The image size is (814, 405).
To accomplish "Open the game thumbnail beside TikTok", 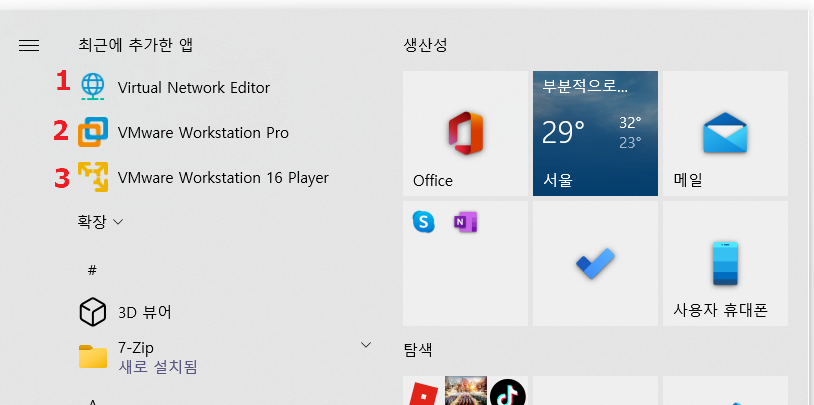I will [x=466, y=391].
